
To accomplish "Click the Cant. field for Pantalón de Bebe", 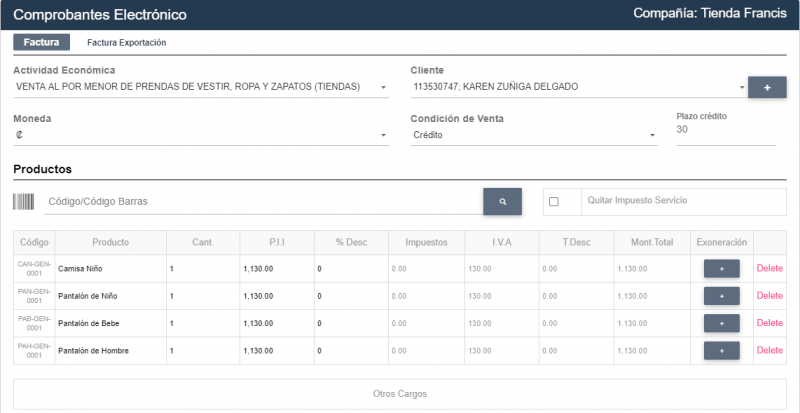I will pyautogui.click(x=202, y=323).
